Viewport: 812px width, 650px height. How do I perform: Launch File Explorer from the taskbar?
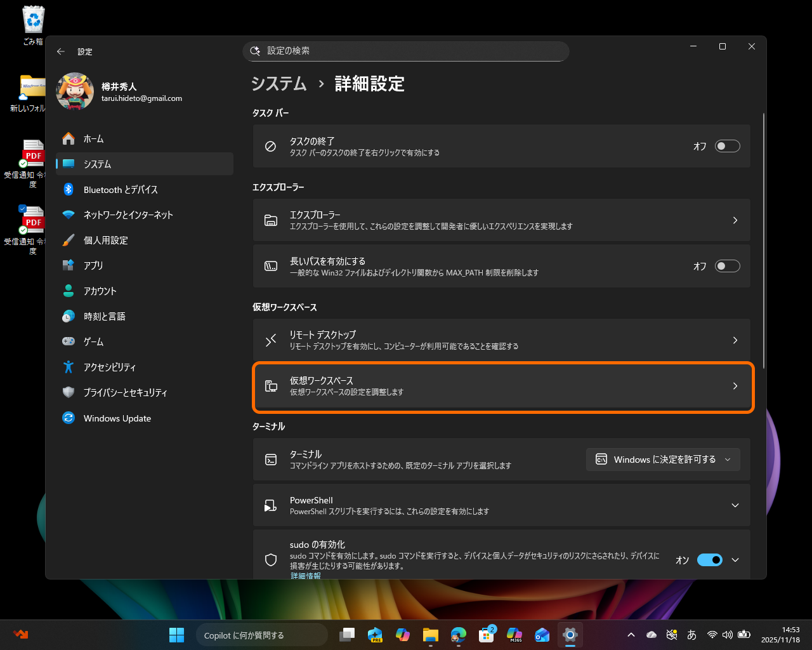coord(431,635)
